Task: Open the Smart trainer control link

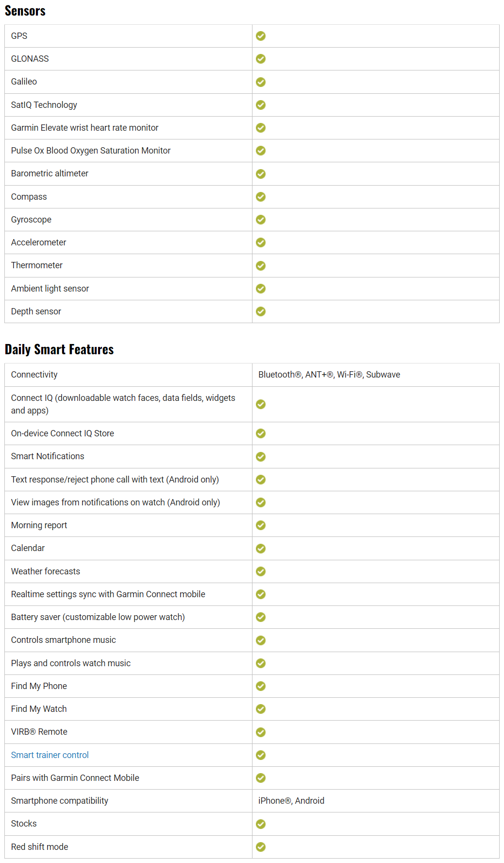Action: pyautogui.click(x=50, y=755)
